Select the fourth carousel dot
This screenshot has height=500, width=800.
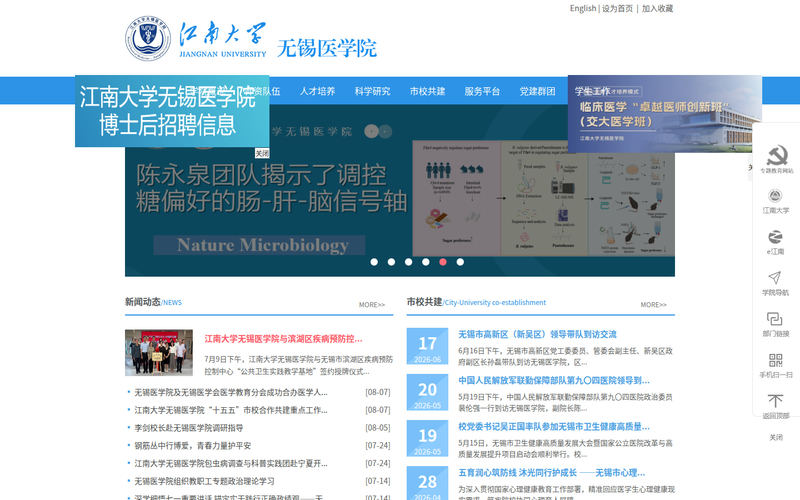[x=426, y=262]
